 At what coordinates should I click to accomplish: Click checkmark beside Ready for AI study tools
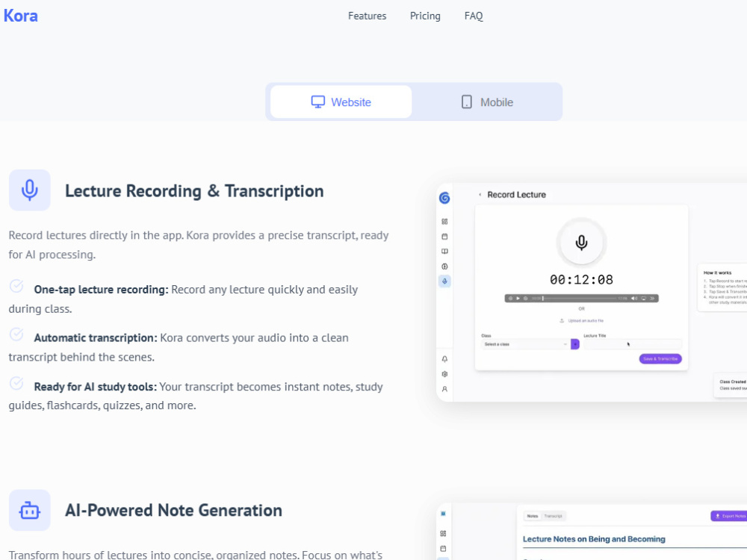(x=16, y=383)
